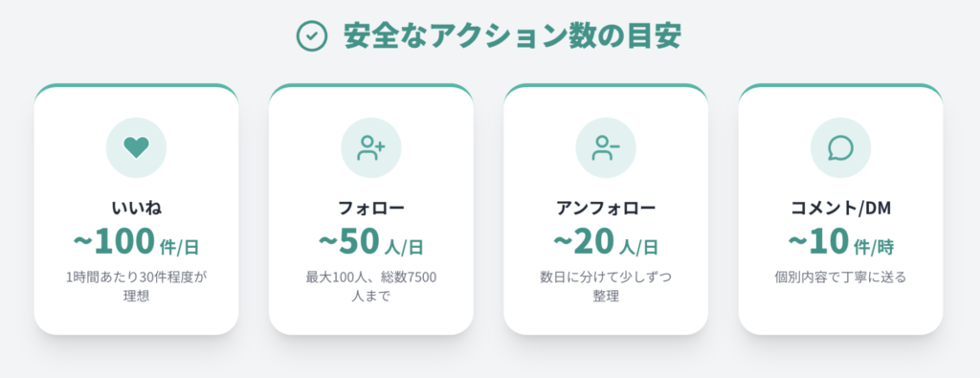Click the ~100 件/日 value
Viewport: 980px width, 378px height.
tap(136, 243)
